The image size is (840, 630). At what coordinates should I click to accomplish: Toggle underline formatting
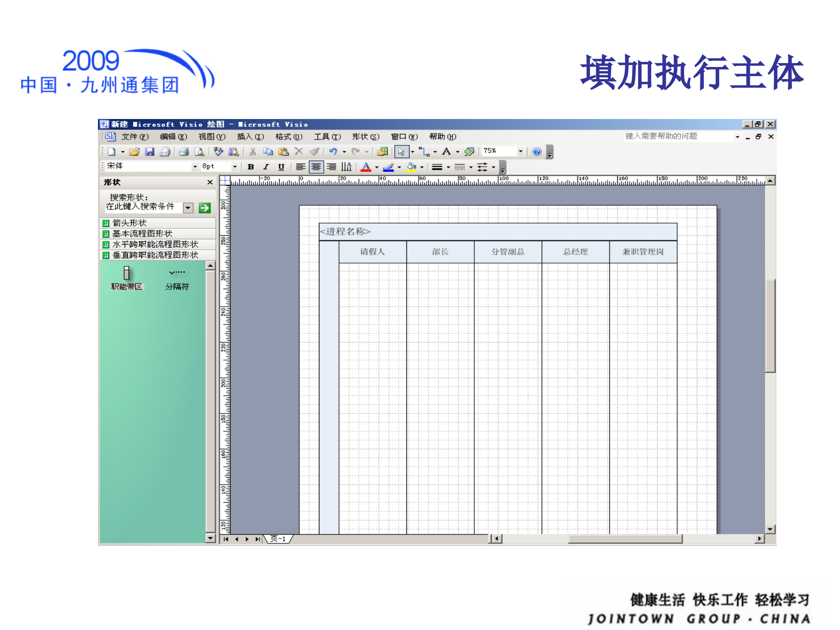coord(282,167)
